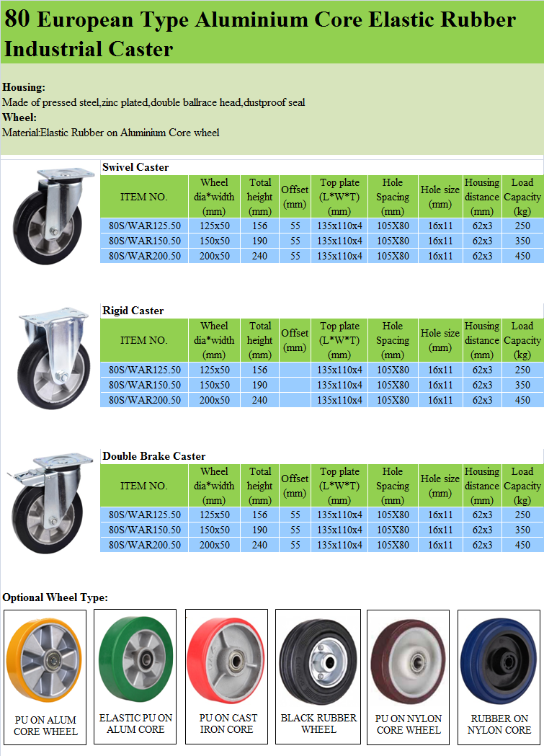Image resolution: width=544 pixels, height=756 pixels.
Task: Click the 'BLACK RUBBER WHEEL' caption
Action: (318, 724)
